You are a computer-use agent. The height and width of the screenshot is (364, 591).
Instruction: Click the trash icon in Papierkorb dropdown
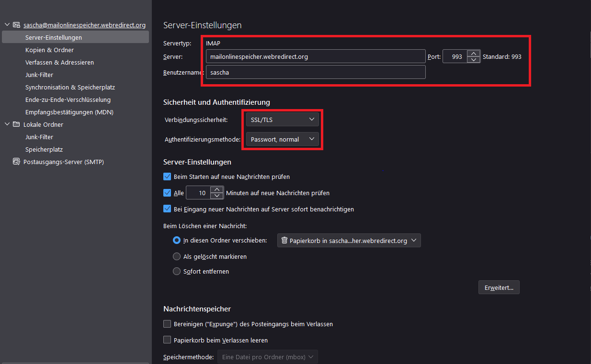pyautogui.click(x=284, y=241)
